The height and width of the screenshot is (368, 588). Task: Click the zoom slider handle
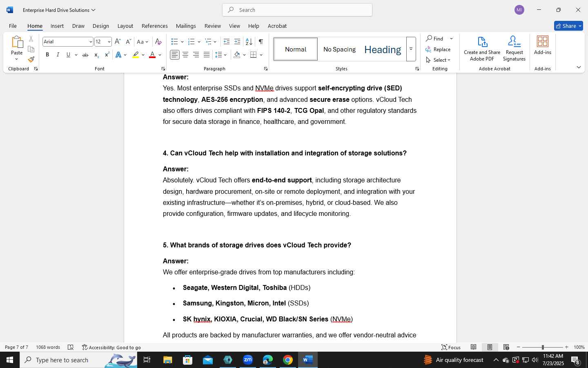543,347
